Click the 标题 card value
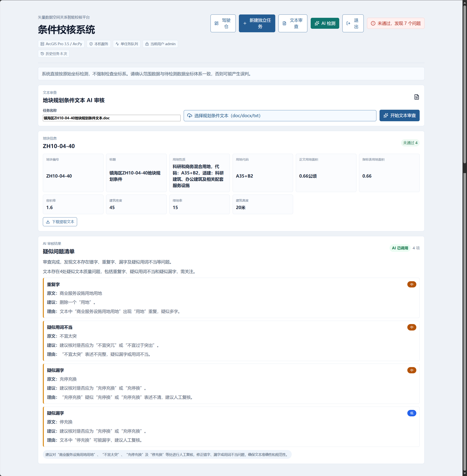 click(135, 176)
